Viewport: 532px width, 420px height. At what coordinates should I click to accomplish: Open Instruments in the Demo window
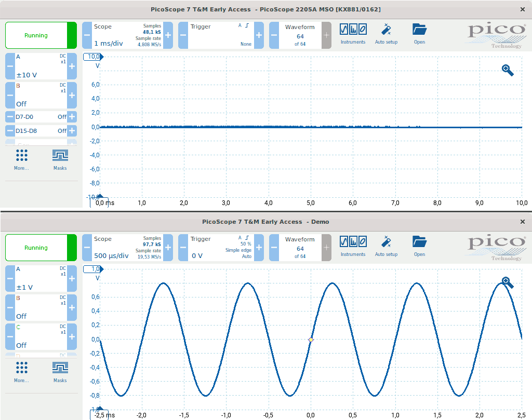353,247
